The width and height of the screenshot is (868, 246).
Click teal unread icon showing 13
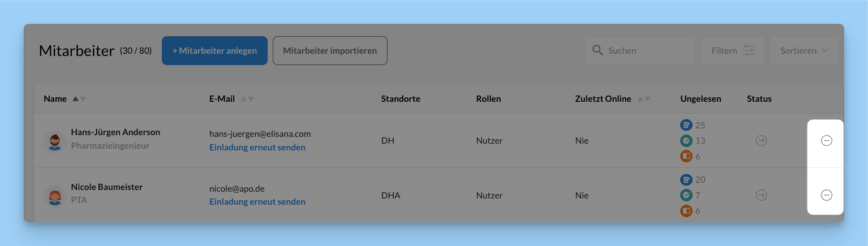[686, 141]
